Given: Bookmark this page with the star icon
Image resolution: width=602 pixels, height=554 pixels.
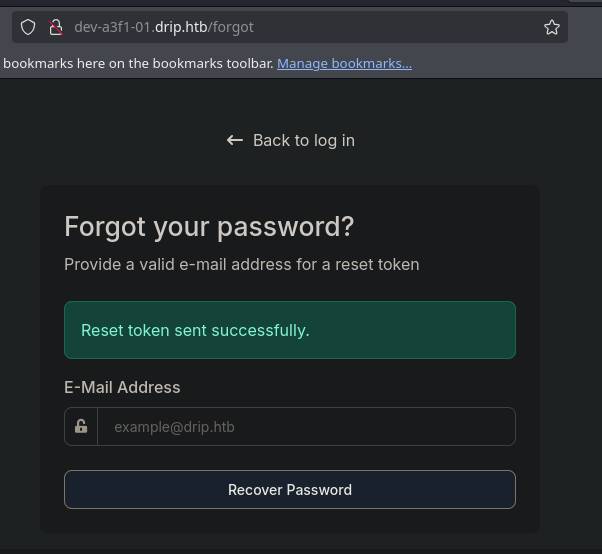Looking at the screenshot, I should click(552, 27).
